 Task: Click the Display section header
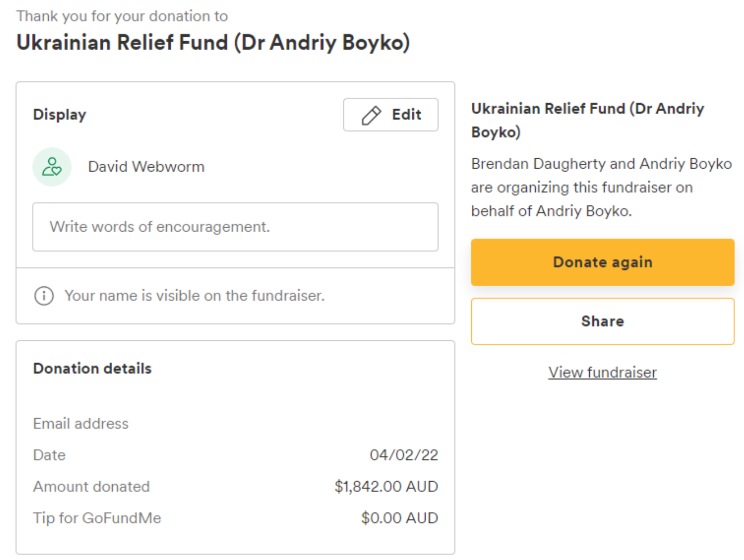(x=59, y=115)
